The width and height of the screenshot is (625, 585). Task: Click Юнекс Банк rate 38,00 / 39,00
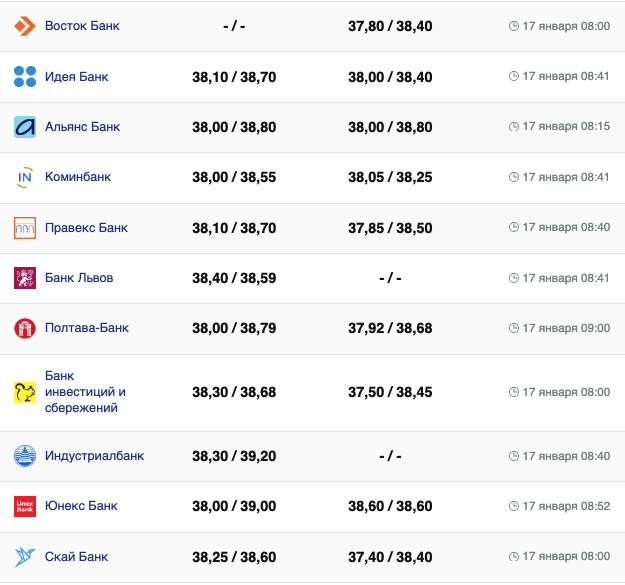tap(234, 507)
